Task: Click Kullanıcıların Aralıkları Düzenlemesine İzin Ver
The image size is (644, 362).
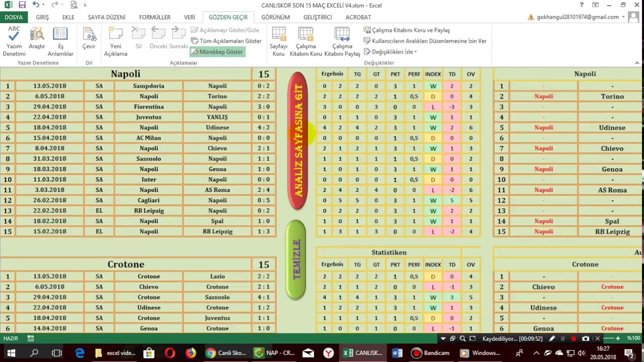Action: 425,41
